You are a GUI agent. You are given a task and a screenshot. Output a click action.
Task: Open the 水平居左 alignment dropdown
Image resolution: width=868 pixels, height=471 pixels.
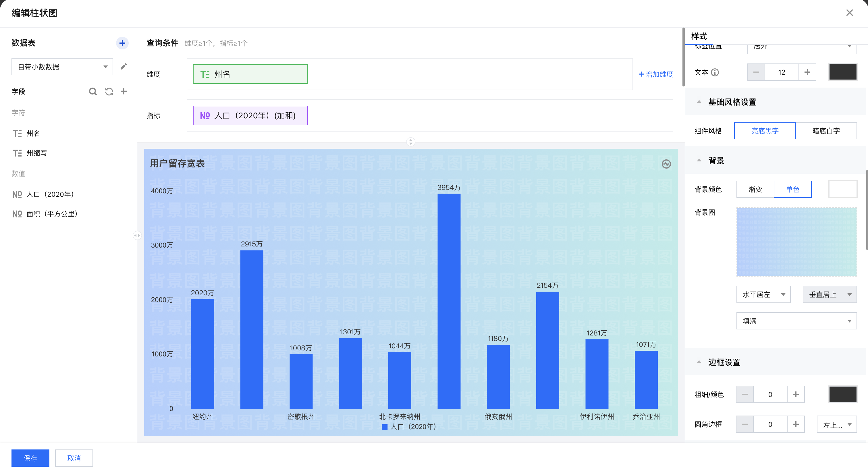(x=763, y=295)
